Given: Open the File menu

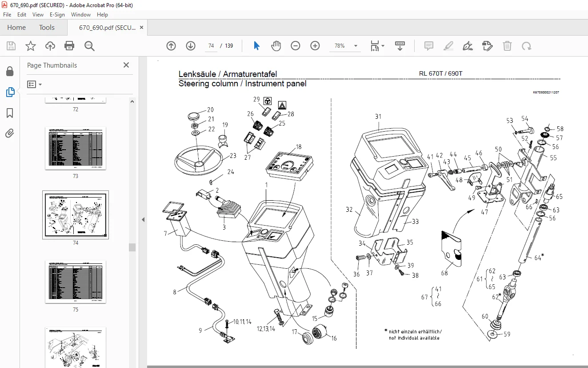Looking at the screenshot, I should [x=7, y=15].
